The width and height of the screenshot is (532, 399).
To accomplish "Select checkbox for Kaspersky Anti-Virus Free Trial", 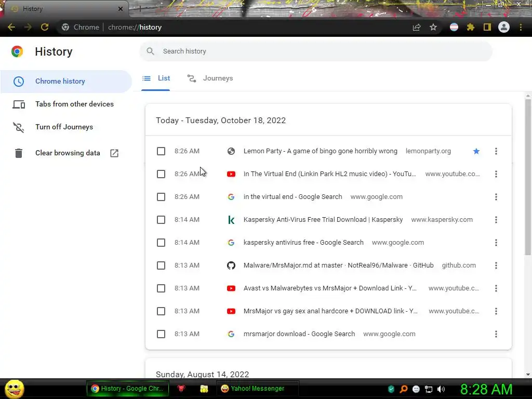I will pyautogui.click(x=161, y=220).
